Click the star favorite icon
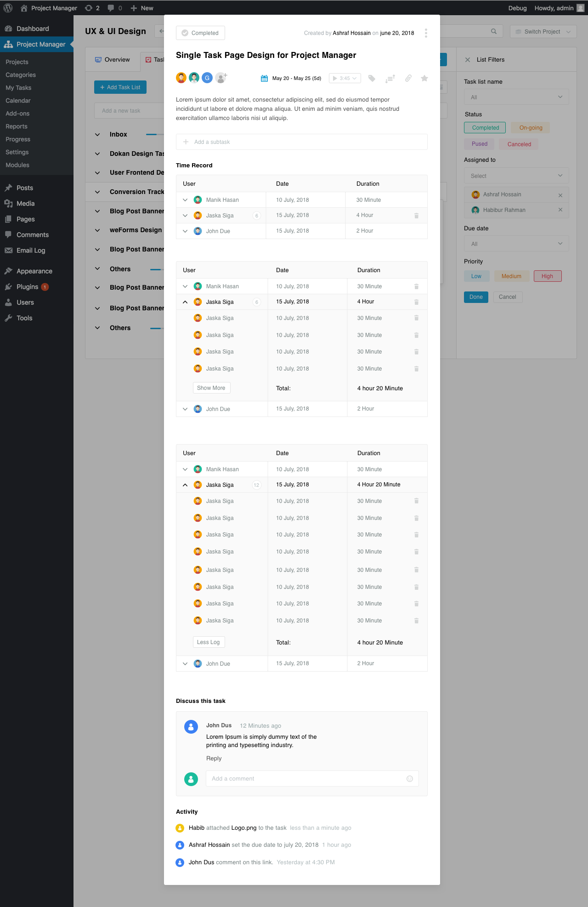The height and width of the screenshot is (907, 588). click(x=424, y=79)
